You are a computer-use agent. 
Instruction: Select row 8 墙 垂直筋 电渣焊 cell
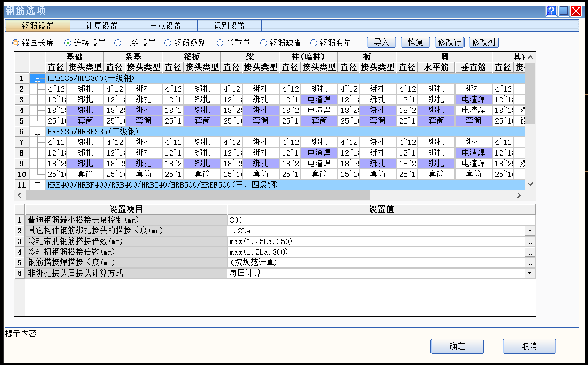tap(473, 153)
